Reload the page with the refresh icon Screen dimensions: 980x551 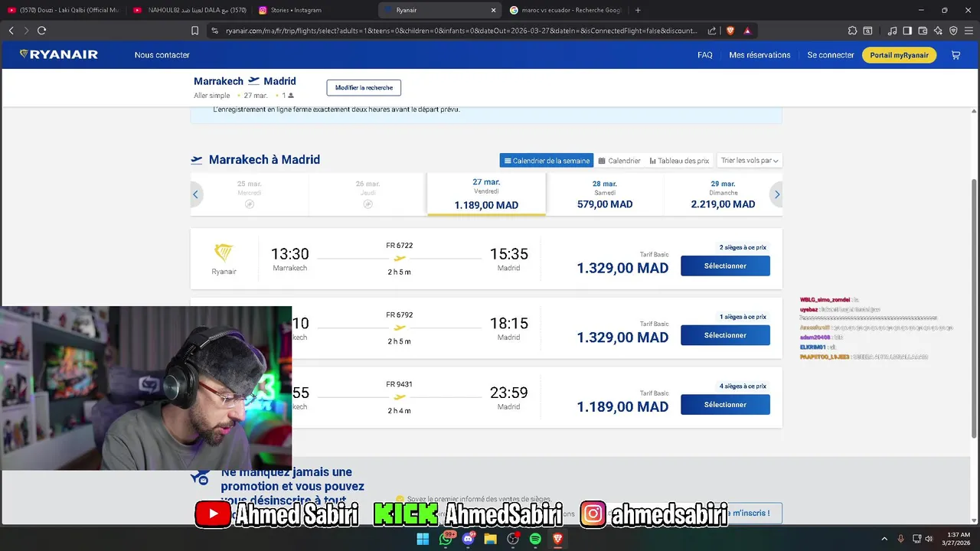click(41, 31)
